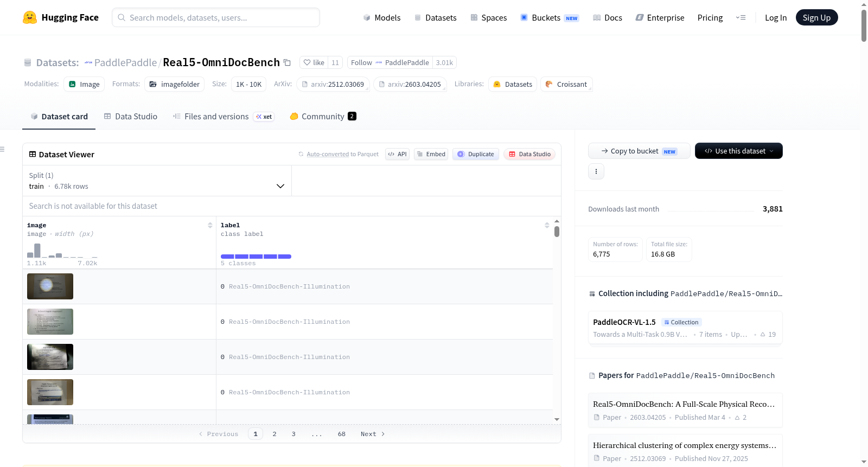Sort by the image column arrows

tap(210, 225)
